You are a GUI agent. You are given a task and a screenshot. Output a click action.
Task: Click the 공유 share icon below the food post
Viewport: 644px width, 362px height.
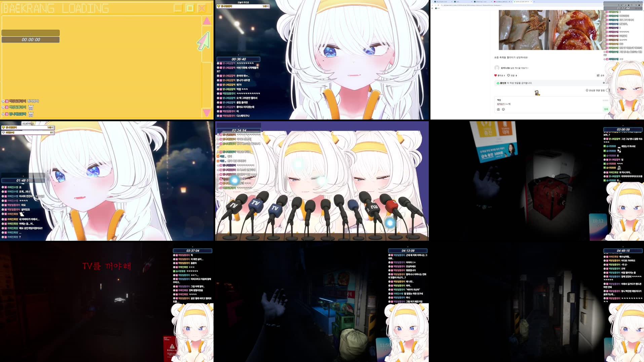[599, 75]
